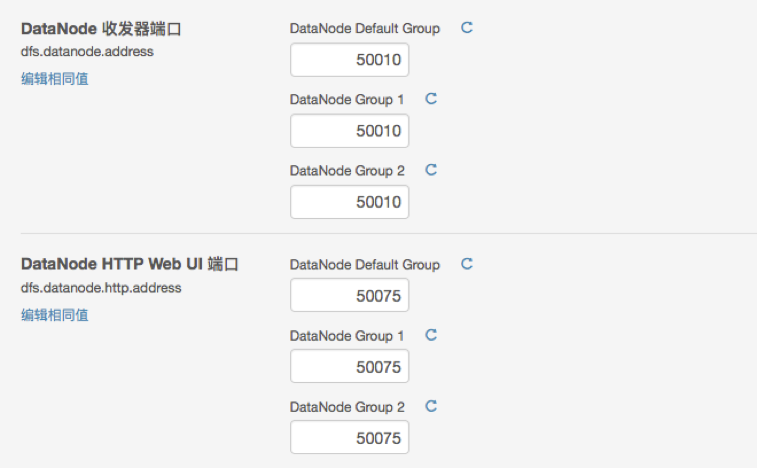This screenshot has height=468, width=757.
Task: Click the dfs.datanode.address property name
Action: click(87, 52)
